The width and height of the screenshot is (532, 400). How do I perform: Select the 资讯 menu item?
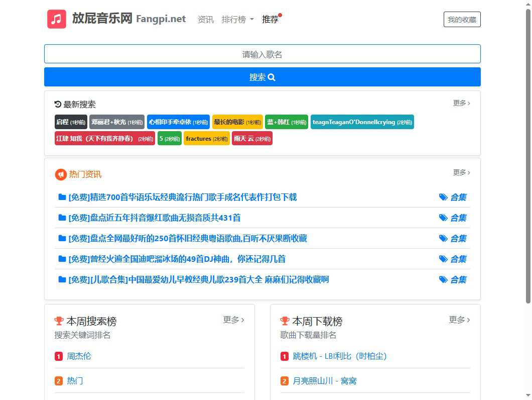tap(205, 19)
